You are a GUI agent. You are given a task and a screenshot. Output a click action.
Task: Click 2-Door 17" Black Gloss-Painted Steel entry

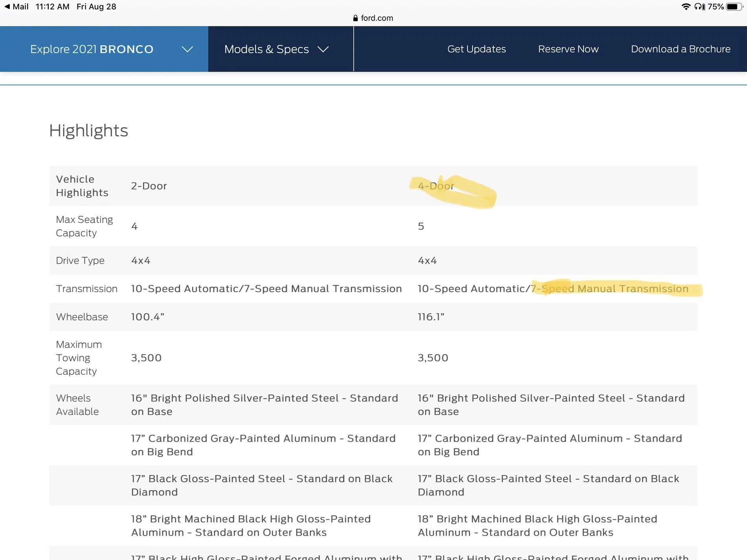click(262, 485)
